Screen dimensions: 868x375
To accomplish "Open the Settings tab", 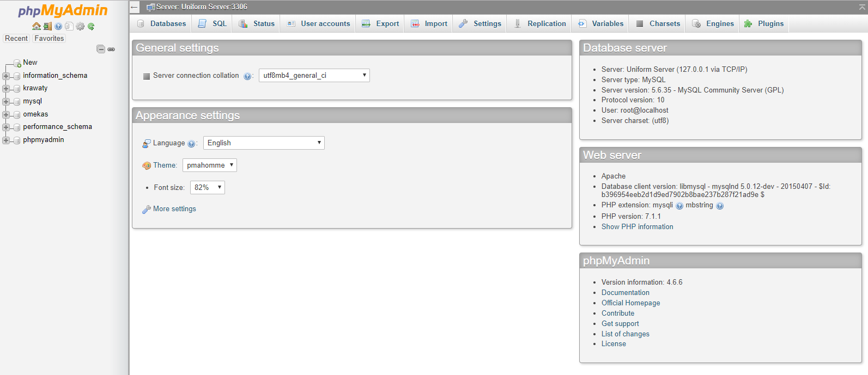I will (x=480, y=23).
